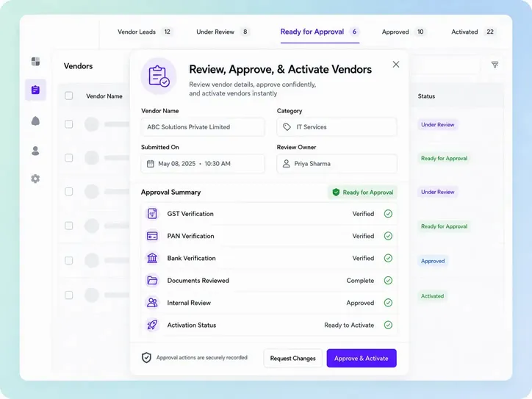Click Review Owner field Priya Sharma
532x399 pixels.
pos(337,164)
